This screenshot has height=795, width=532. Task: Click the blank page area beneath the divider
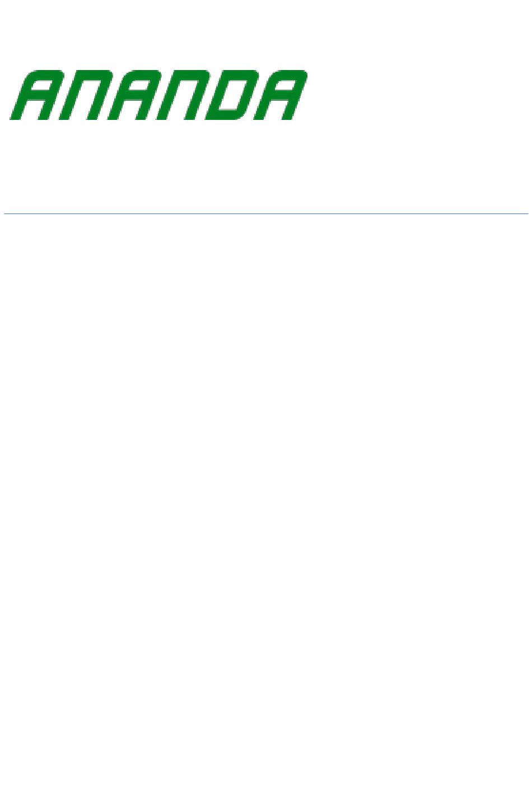pyautogui.click(x=266, y=448)
